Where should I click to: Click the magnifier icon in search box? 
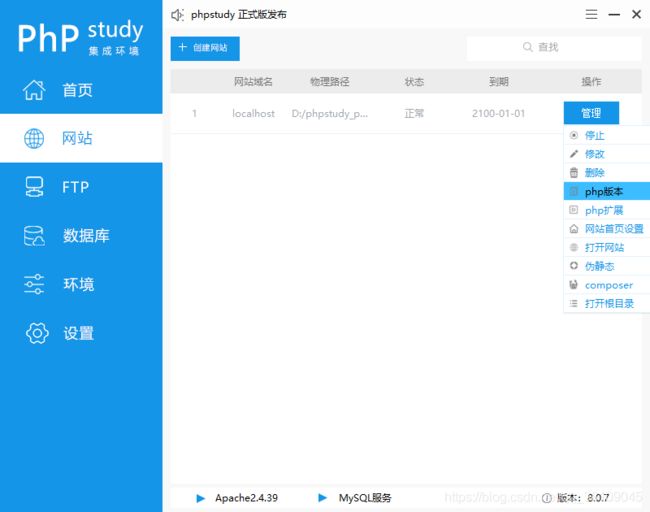[527, 47]
